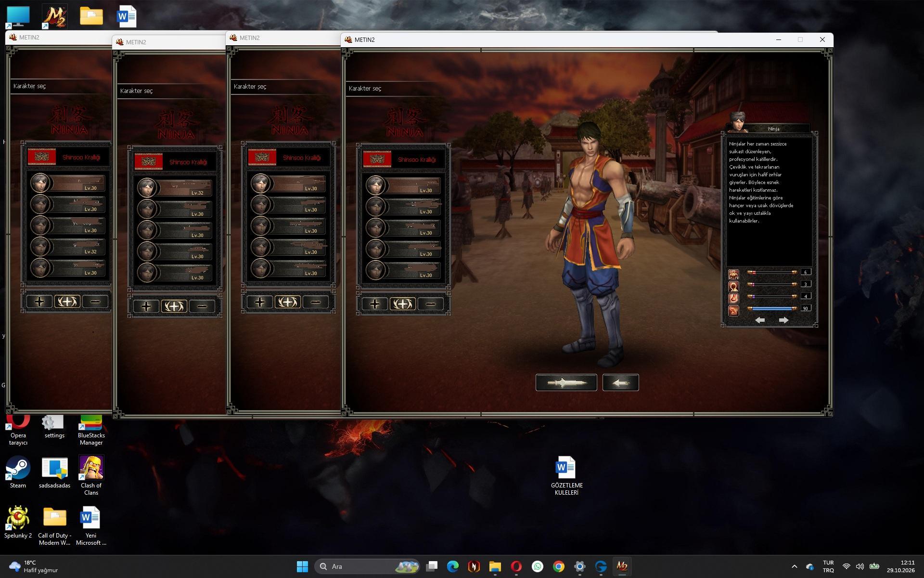Click the plus button in the third METIN2 window
The height and width of the screenshot is (578, 924).
pyautogui.click(x=259, y=302)
